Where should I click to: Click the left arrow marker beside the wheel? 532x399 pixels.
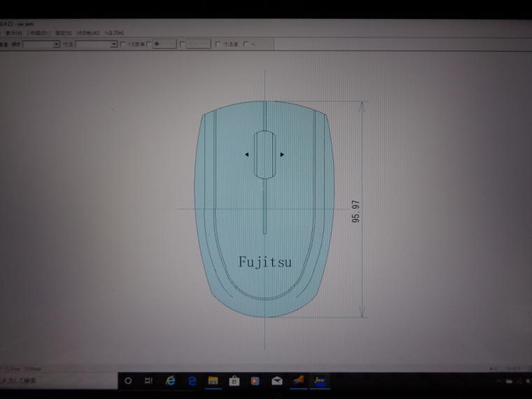point(246,155)
